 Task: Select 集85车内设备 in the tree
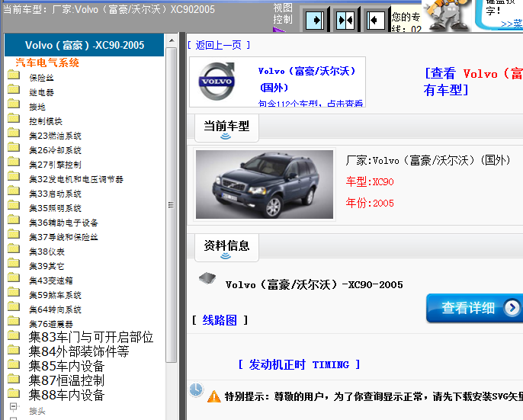click(66, 366)
